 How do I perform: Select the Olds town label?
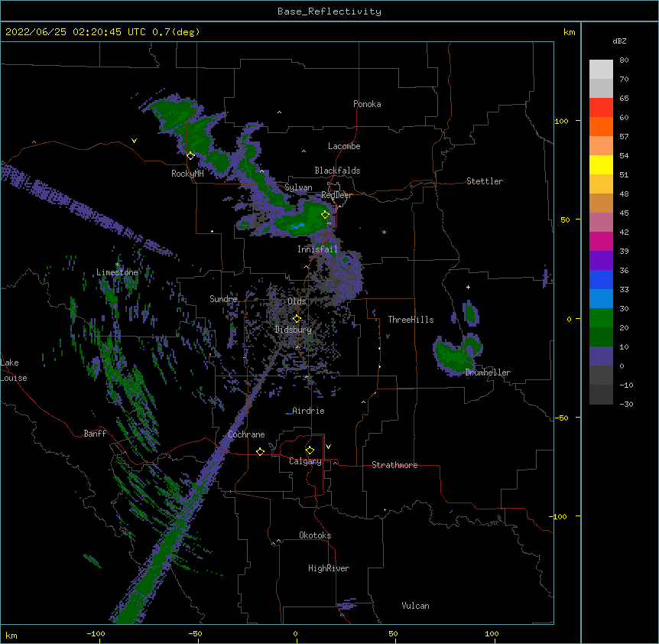click(x=297, y=301)
